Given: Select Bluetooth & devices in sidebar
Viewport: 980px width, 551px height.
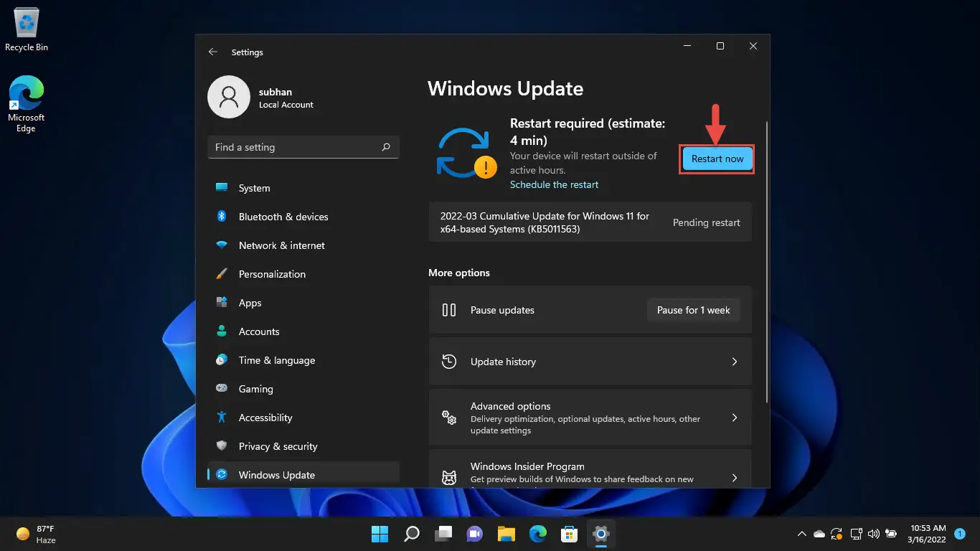Looking at the screenshot, I should [x=303, y=217].
